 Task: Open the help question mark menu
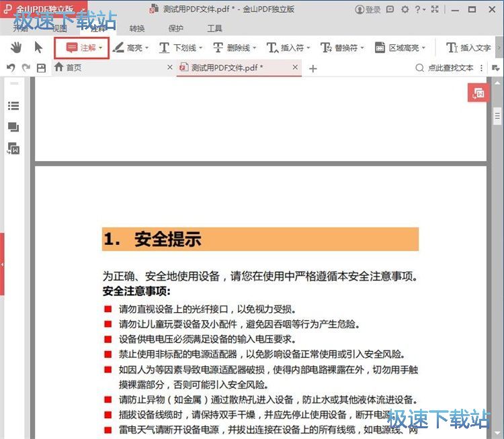pyautogui.click(x=420, y=9)
